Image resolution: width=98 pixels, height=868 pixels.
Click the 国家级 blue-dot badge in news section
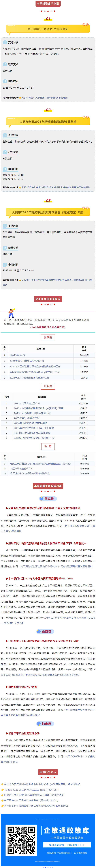[x=48, y=498]
